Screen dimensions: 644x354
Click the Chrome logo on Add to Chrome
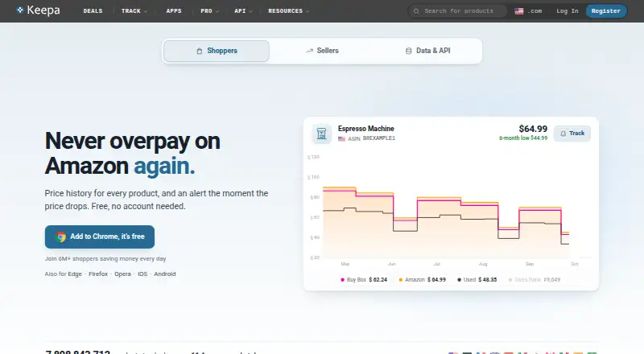click(61, 237)
